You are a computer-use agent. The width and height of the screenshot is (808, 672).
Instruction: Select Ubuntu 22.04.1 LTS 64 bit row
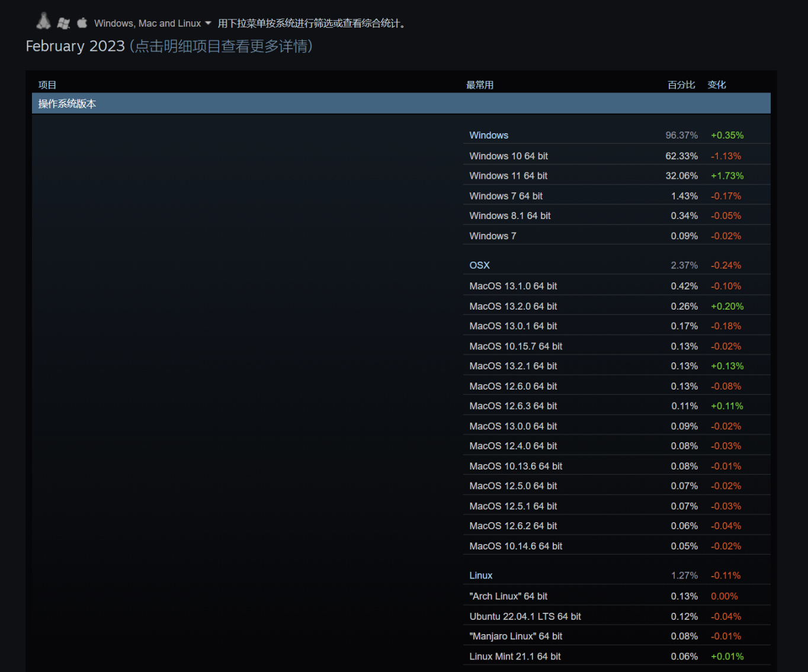click(617, 616)
